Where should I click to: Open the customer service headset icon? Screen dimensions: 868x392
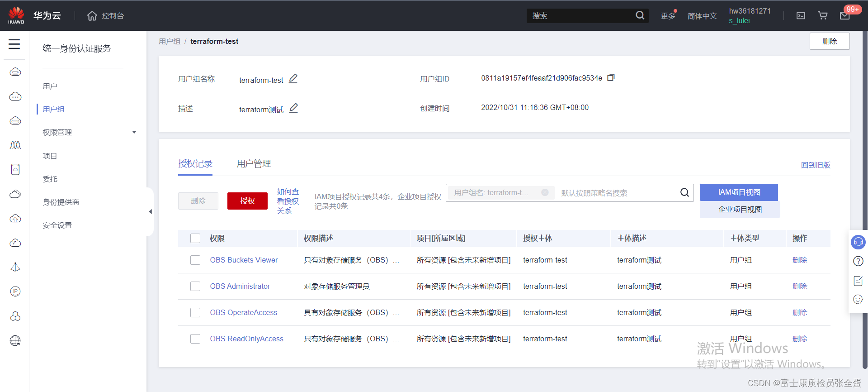(858, 242)
